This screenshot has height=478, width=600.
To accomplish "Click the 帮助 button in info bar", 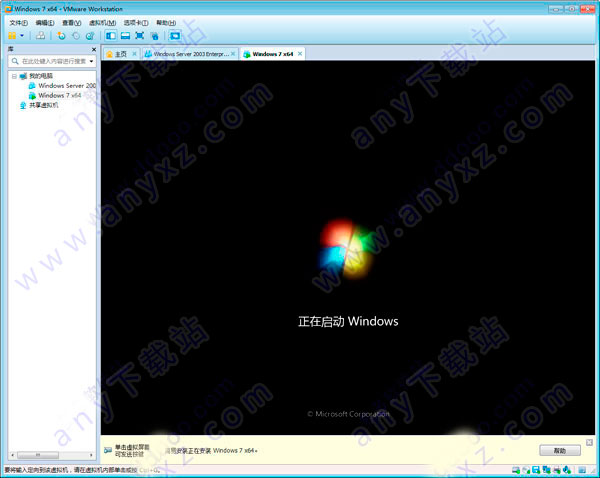I will coord(560,450).
